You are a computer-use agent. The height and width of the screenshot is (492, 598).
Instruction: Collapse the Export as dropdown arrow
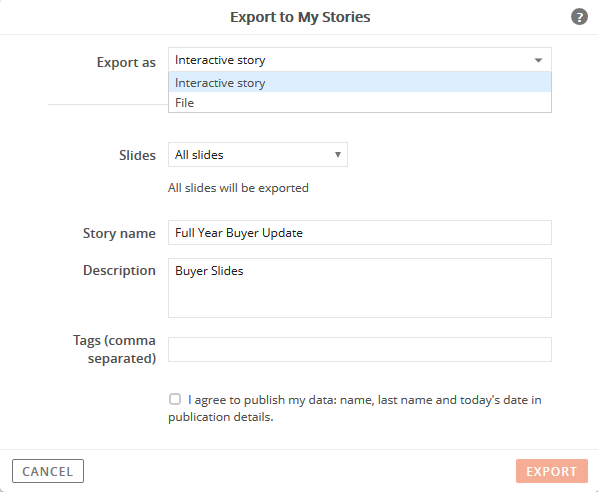point(538,60)
